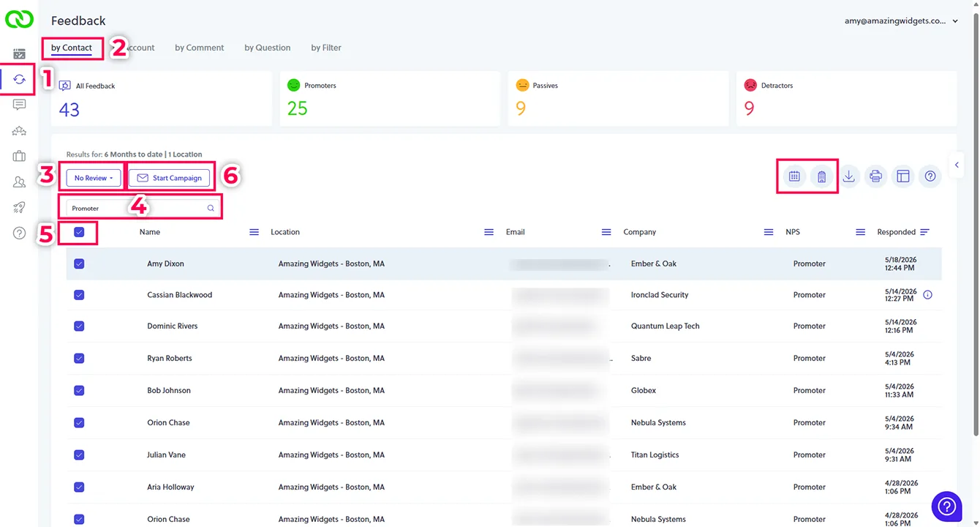The image size is (980, 527).
Task: Click the printer icon
Action: click(x=875, y=176)
